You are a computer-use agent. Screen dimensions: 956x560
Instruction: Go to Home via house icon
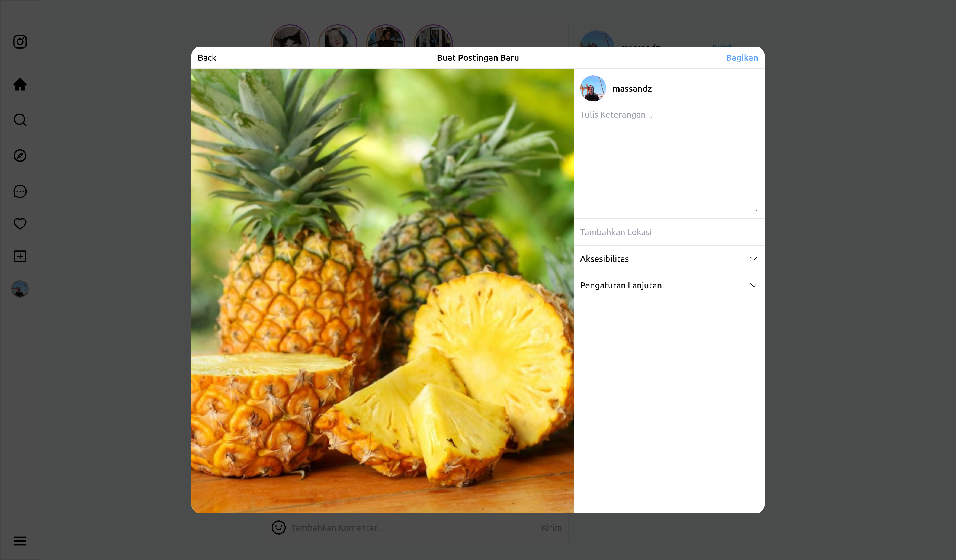(20, 84)
